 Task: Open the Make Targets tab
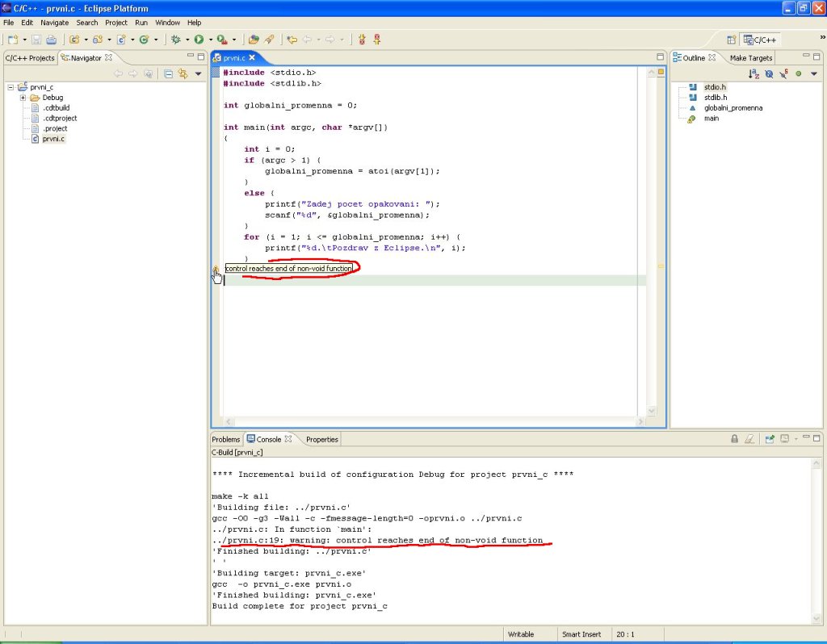pos(751,58)
